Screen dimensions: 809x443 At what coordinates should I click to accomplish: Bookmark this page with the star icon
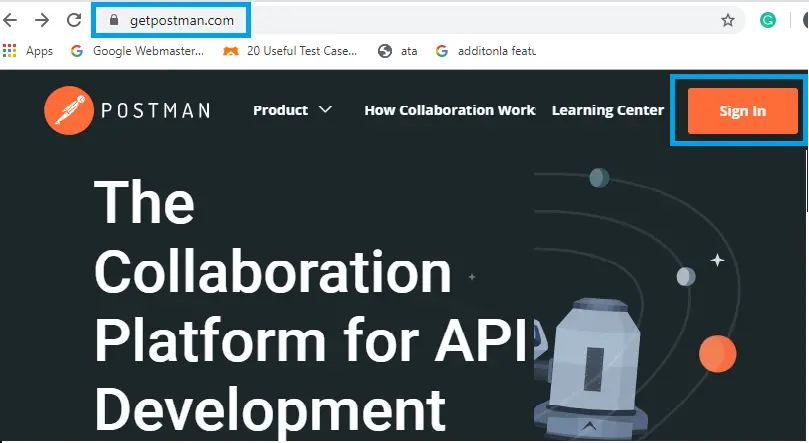click(x=728, y=20)
